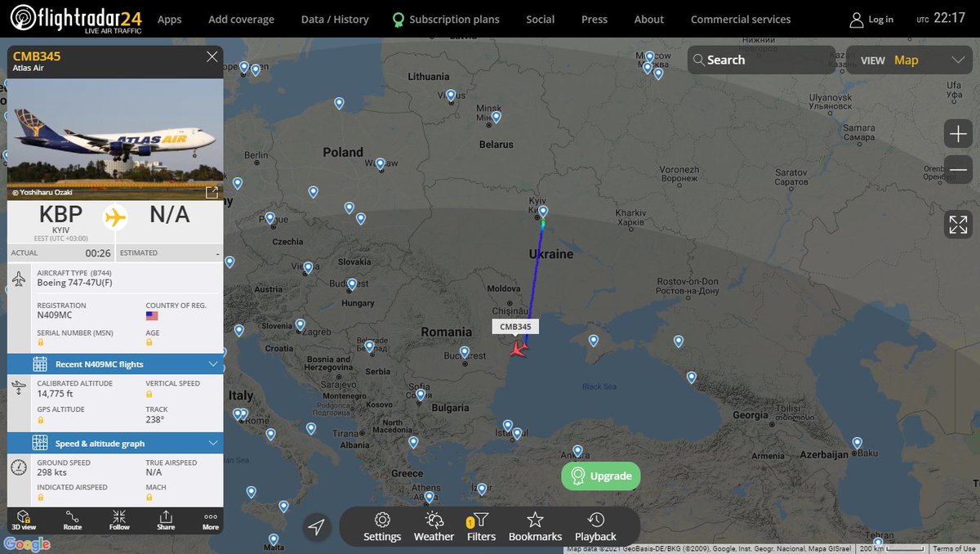This screenshot has height=554, width=980.
Task: Open the 3D view of the flight
Action: click(24, 520)
